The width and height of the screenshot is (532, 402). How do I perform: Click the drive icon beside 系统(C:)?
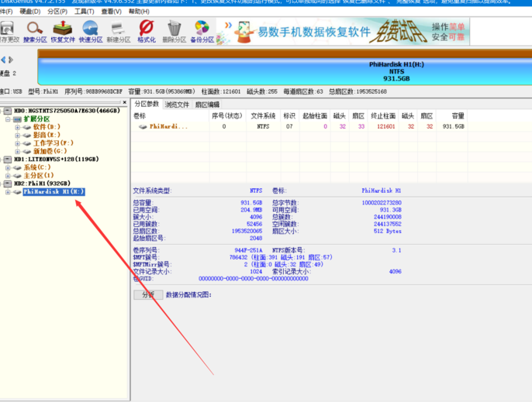[17, 167]
